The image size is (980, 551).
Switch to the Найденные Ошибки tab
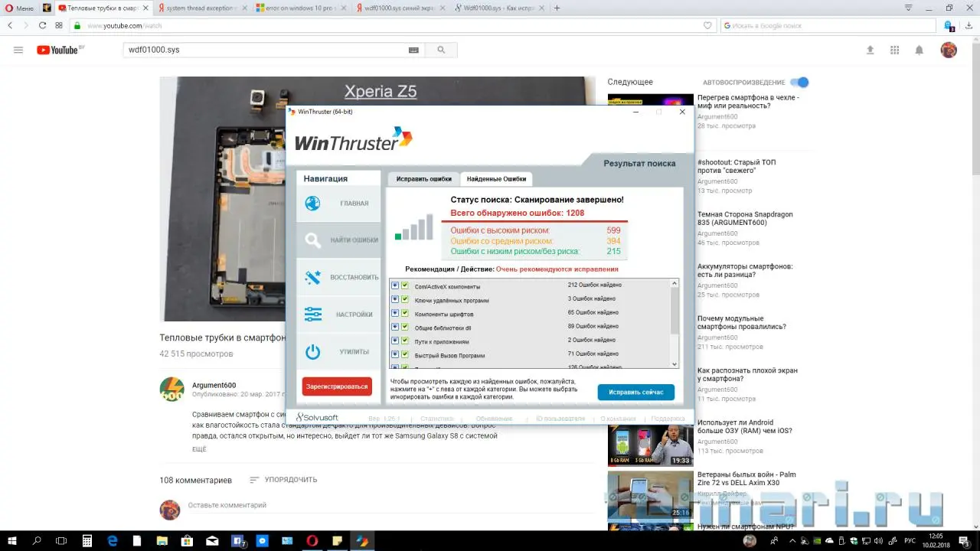click(496, 178)
